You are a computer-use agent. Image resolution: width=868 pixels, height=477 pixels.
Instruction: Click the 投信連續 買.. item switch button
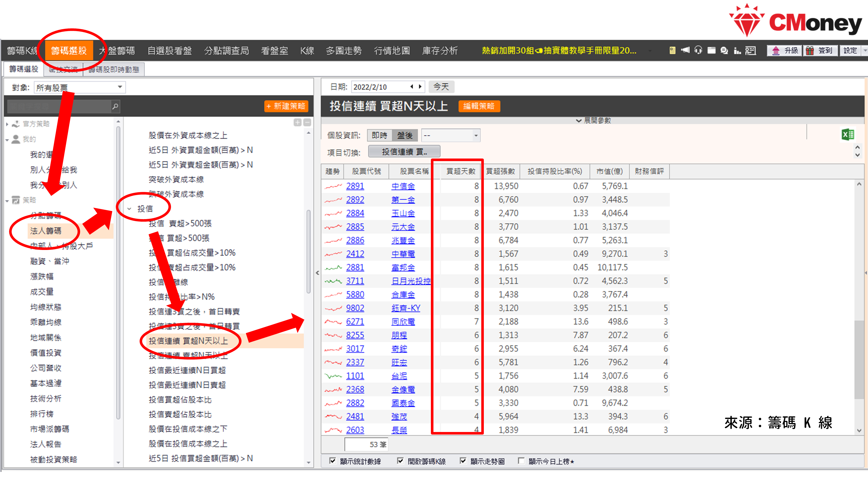[404, 151]
